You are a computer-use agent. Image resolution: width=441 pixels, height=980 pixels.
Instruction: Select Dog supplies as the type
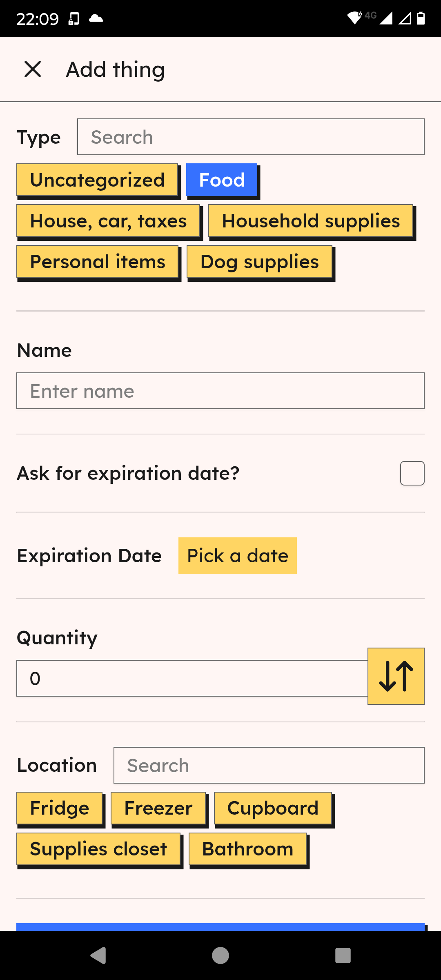(259, 262)
